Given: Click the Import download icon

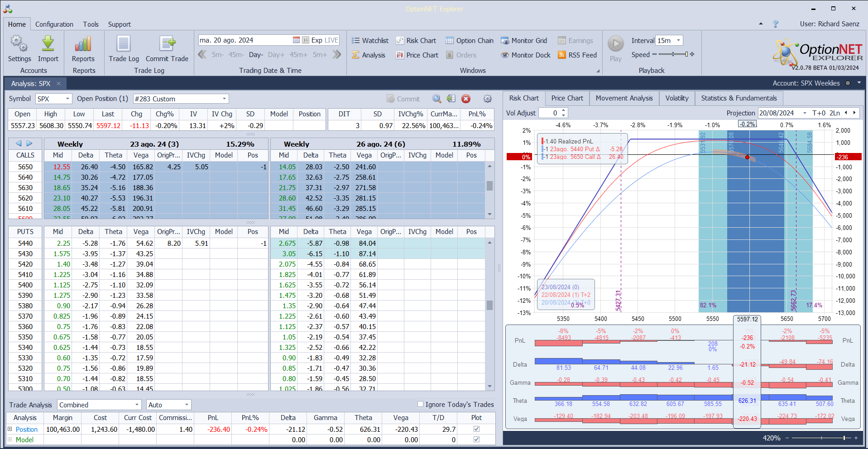Looking at the screenshot, I should click(x=48, y=44).
